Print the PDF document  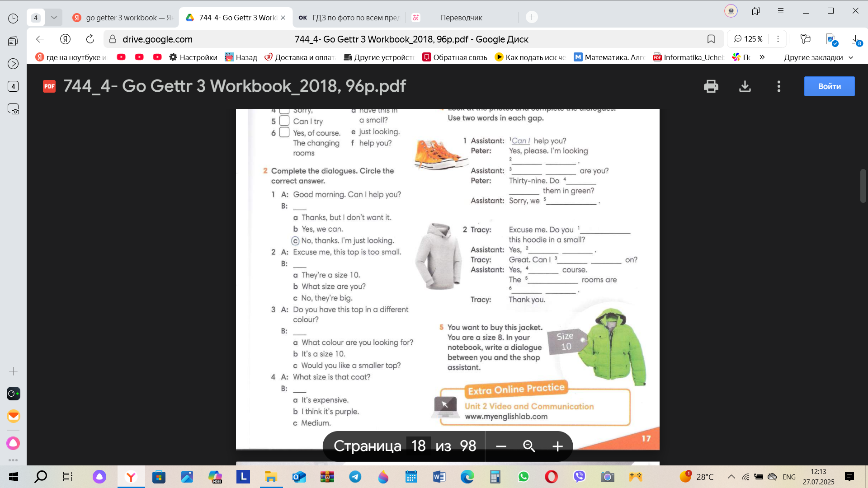711,86
